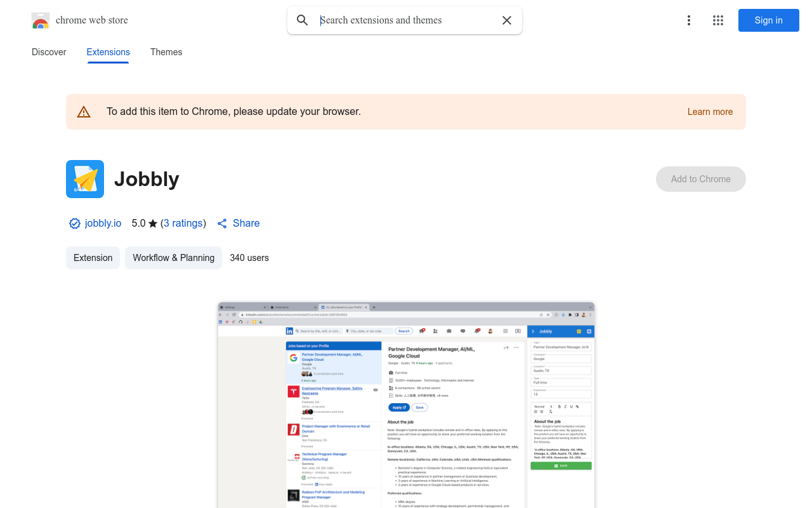Click the 340 users text
Viewport: 812px width, 508px height.
click(249, 258)
